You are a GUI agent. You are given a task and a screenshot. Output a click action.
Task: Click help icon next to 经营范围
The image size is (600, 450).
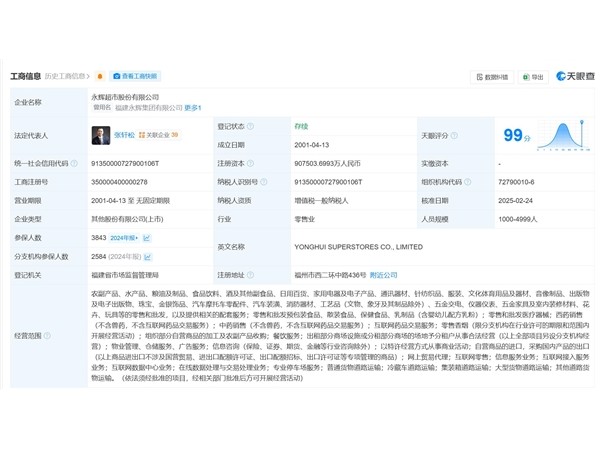click(x=47, y=336)
